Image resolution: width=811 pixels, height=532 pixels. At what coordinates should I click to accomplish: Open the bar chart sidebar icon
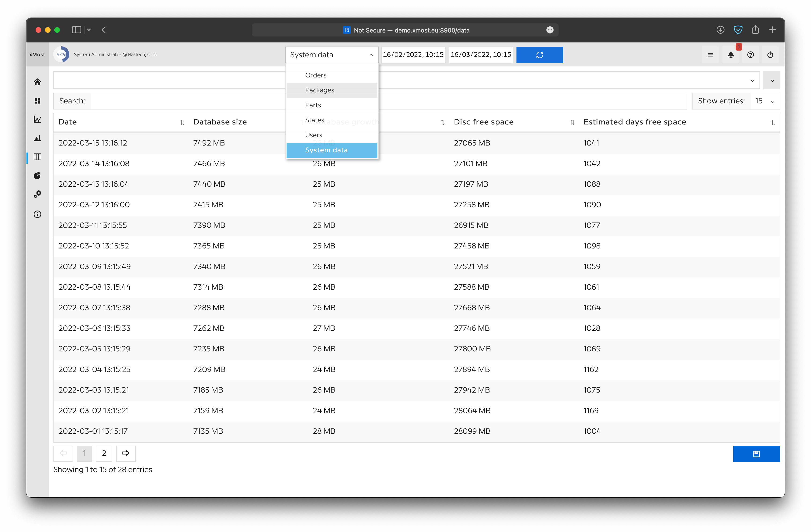coord(37,138)
